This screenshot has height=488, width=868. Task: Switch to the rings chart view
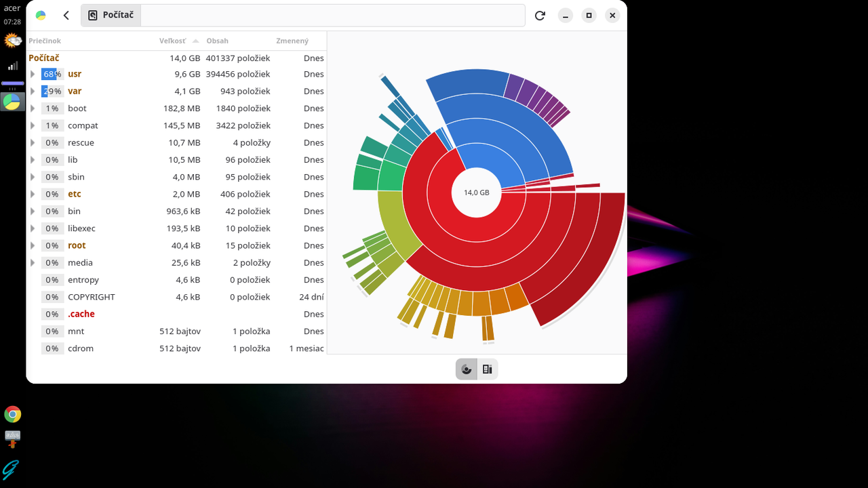[466, 369]
